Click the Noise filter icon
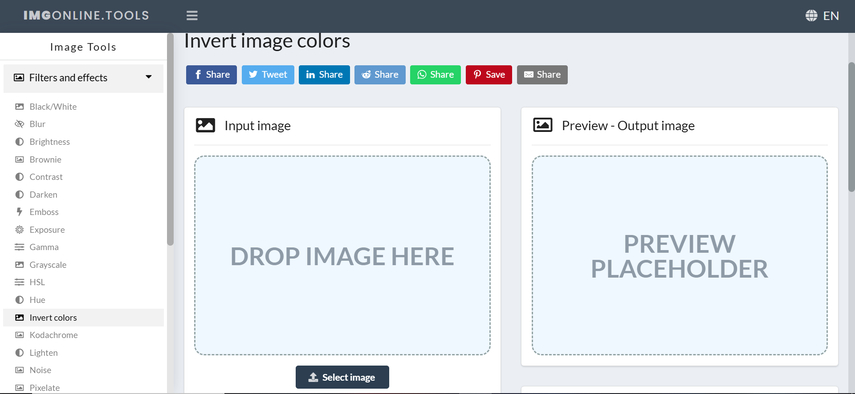Image resolution: width=855 pixels, height=394 pixels. point(19,370)
